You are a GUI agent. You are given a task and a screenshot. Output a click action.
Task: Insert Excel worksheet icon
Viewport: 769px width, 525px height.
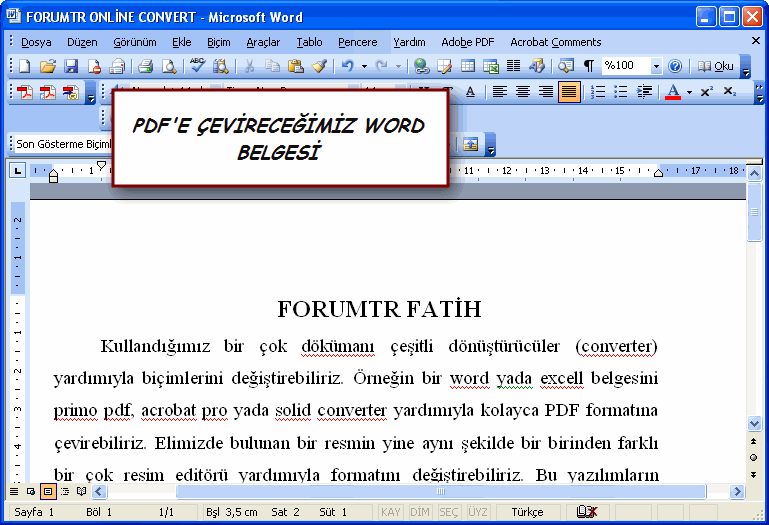tap(490, 66)
